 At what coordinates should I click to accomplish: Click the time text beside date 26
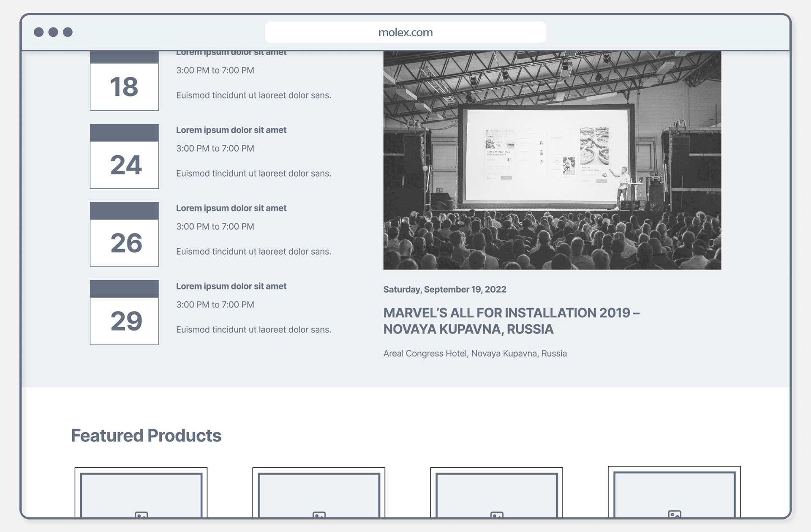(215, 227)
